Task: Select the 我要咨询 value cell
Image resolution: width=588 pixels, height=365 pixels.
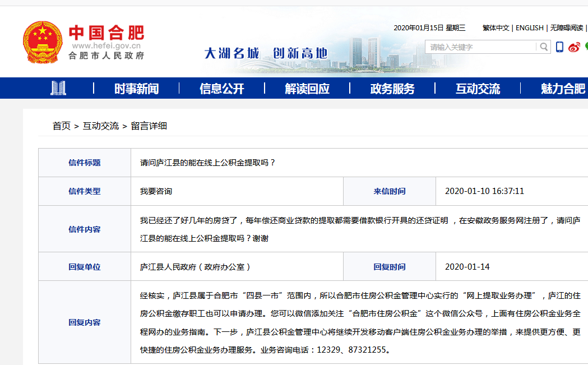Action: point(237,191)
